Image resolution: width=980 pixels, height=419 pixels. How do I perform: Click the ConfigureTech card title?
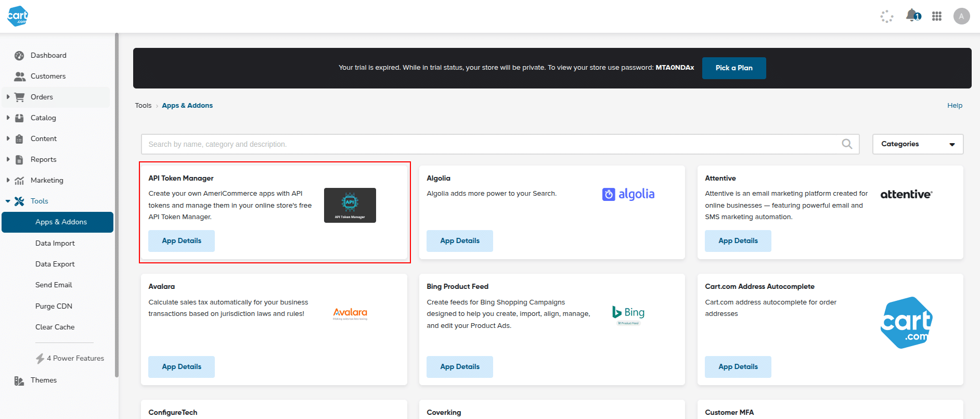(x=173, y=412)
